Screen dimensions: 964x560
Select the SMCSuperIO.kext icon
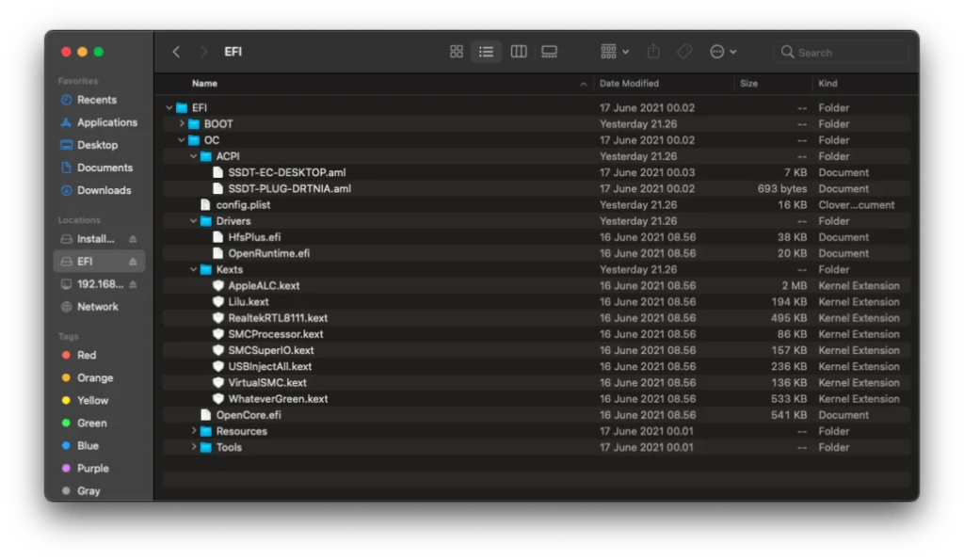click(x=217, y=350)
